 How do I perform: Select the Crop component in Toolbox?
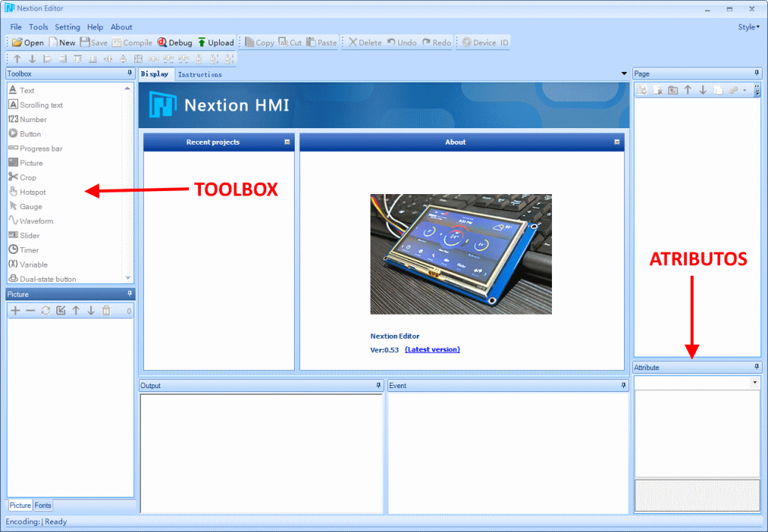coord(22,177)
